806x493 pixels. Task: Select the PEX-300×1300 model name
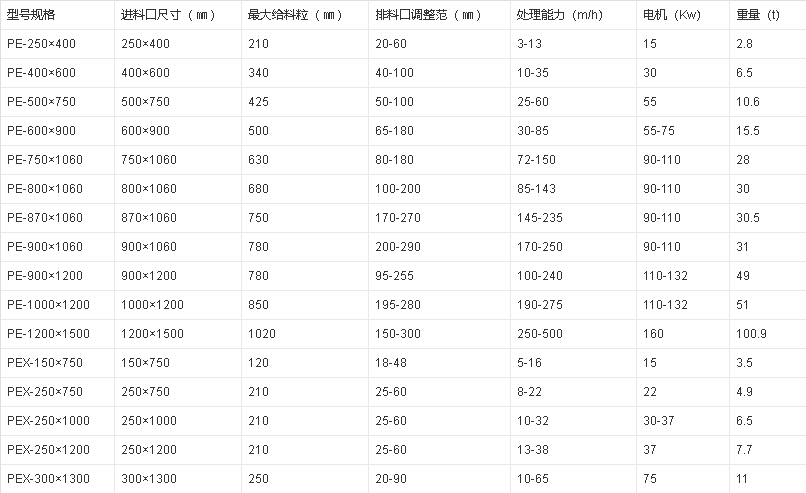point(48,479)
